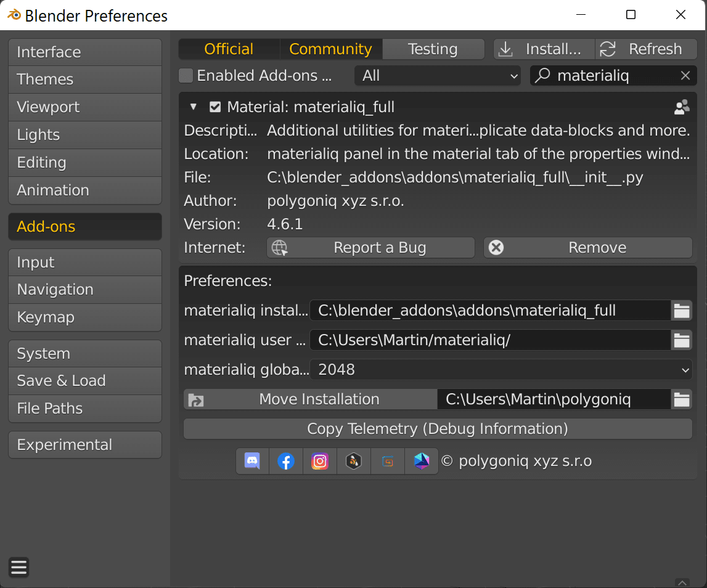Open the Facebook link icon
The height and width of the screenshot is (588, 707).
286,461
